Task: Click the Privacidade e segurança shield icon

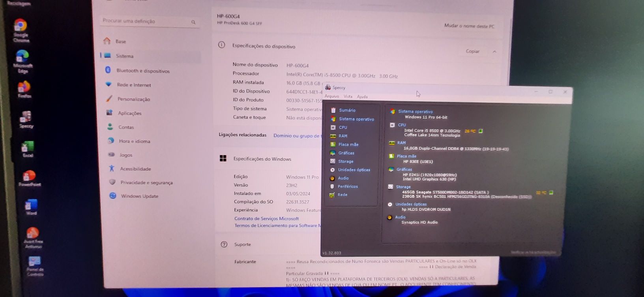Action: pyautogui.click(x=112, y=182)
